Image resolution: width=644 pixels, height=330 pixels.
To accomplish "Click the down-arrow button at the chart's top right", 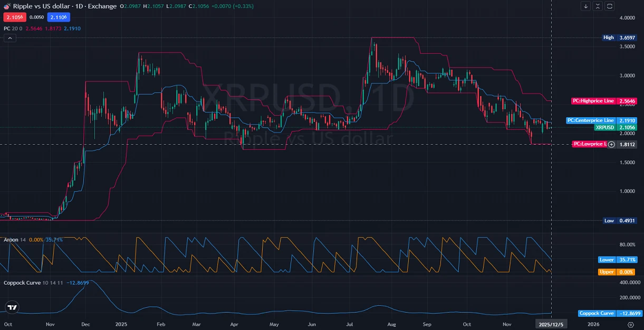I will 585,6.
